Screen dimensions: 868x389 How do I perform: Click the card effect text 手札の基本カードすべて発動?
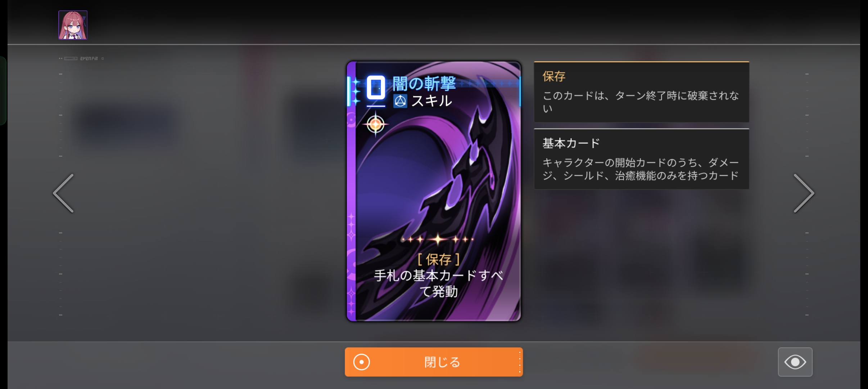point(438,283)
